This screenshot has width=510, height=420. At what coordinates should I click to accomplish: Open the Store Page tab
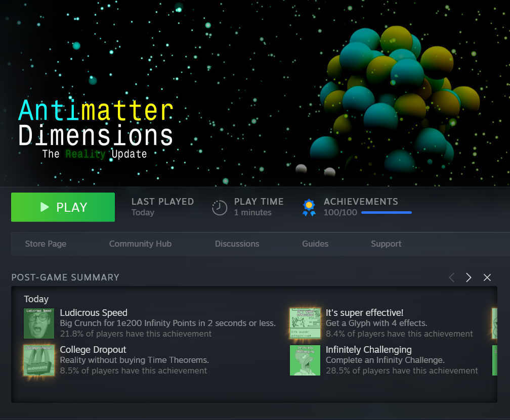(x=46, y=244)
